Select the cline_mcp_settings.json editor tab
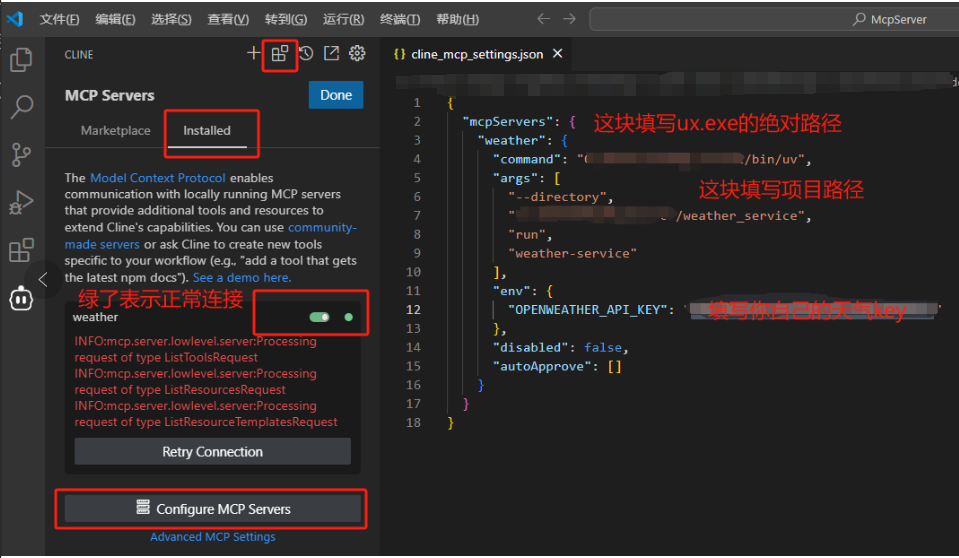 (x=477, y=54)
